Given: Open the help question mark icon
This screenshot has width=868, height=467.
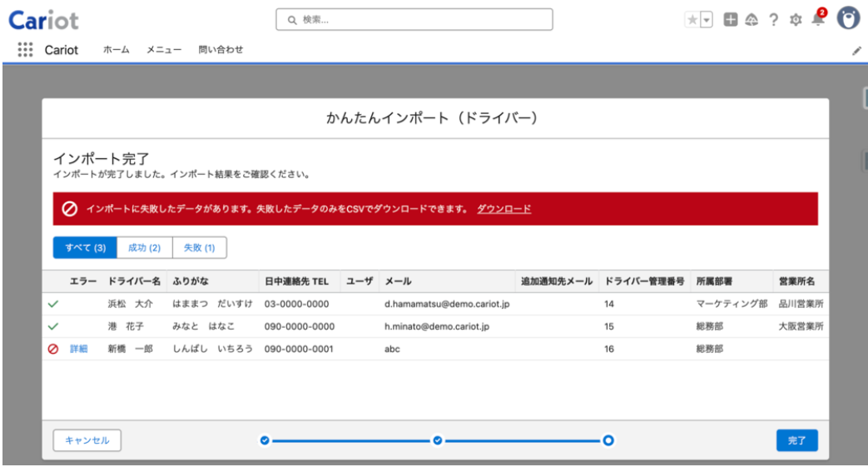Looking at the screenshot, I should (x=773, y=20).
